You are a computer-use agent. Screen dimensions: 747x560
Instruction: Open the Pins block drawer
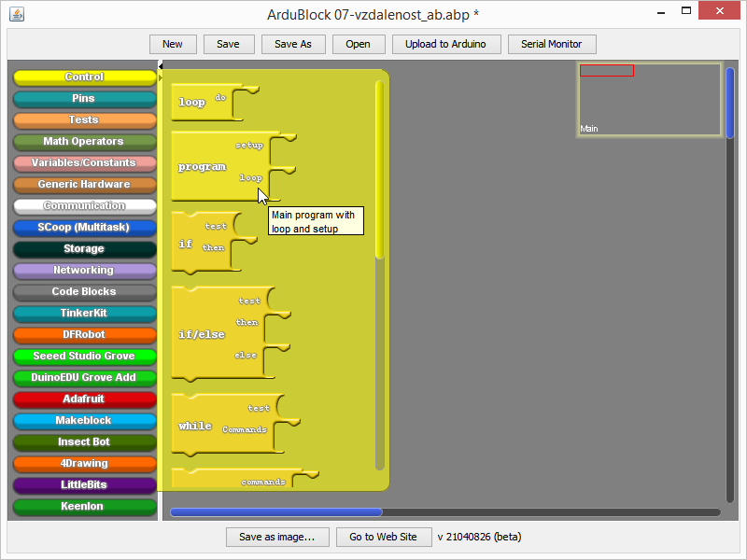pyautogui.click(x=84, y=99)
